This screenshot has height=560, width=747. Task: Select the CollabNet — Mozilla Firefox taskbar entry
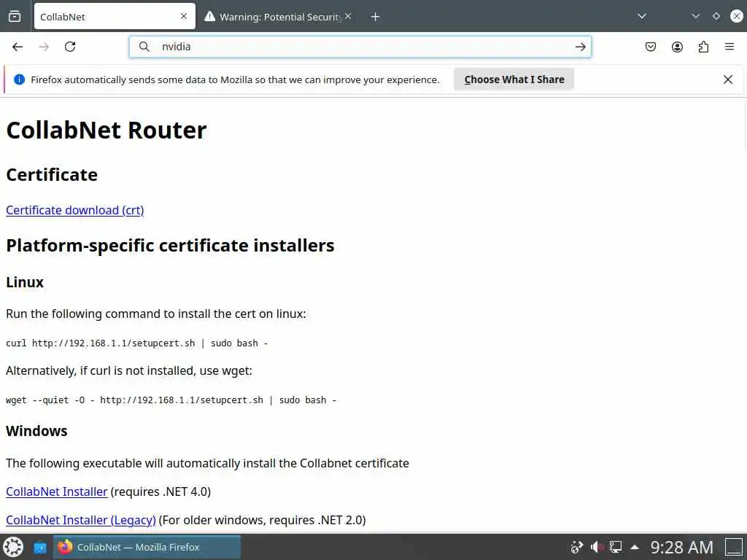coord(147,547)
